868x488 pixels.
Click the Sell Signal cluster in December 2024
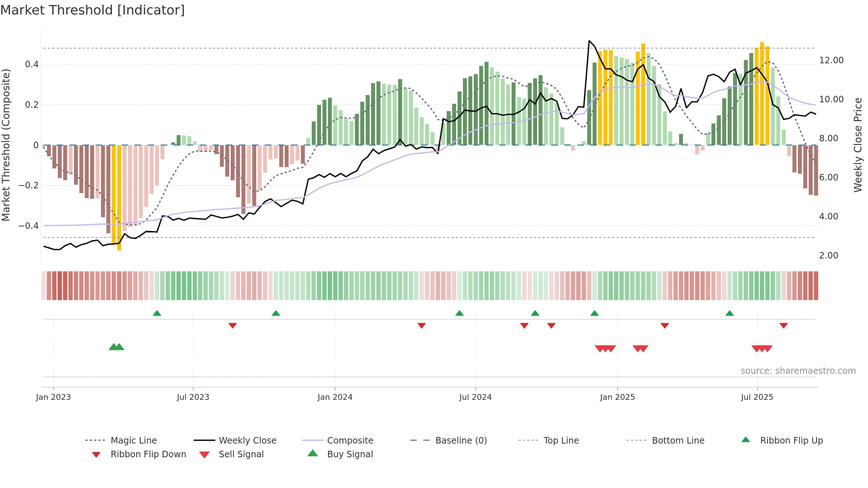click(x=605, y=349)
